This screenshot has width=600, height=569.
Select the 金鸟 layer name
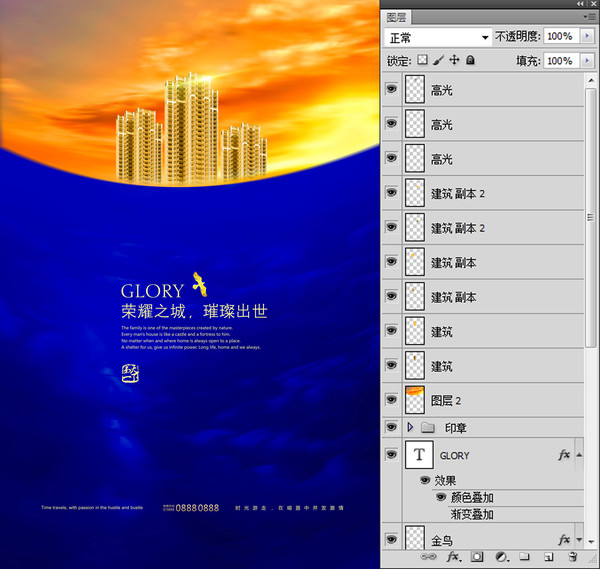click(442, 540)
